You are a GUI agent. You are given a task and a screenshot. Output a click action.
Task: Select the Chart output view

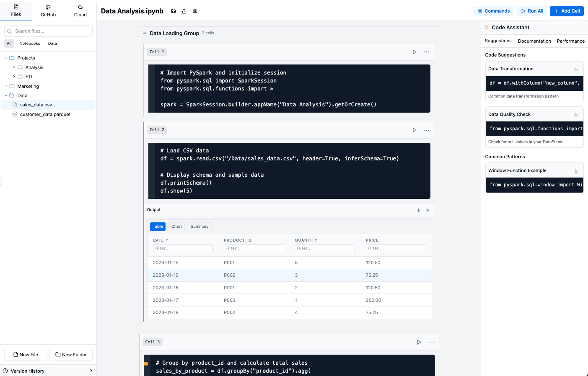click(176, 227)
